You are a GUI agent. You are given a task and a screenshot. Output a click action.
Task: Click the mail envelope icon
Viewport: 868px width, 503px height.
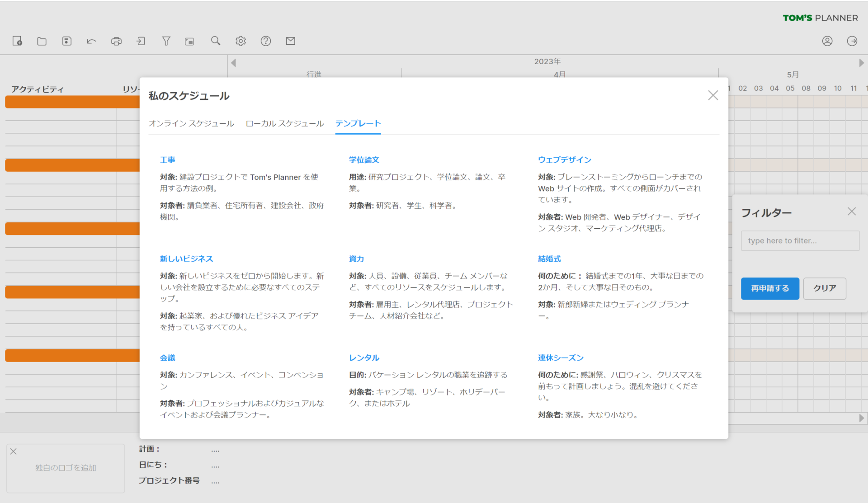[x=291, y=41]
